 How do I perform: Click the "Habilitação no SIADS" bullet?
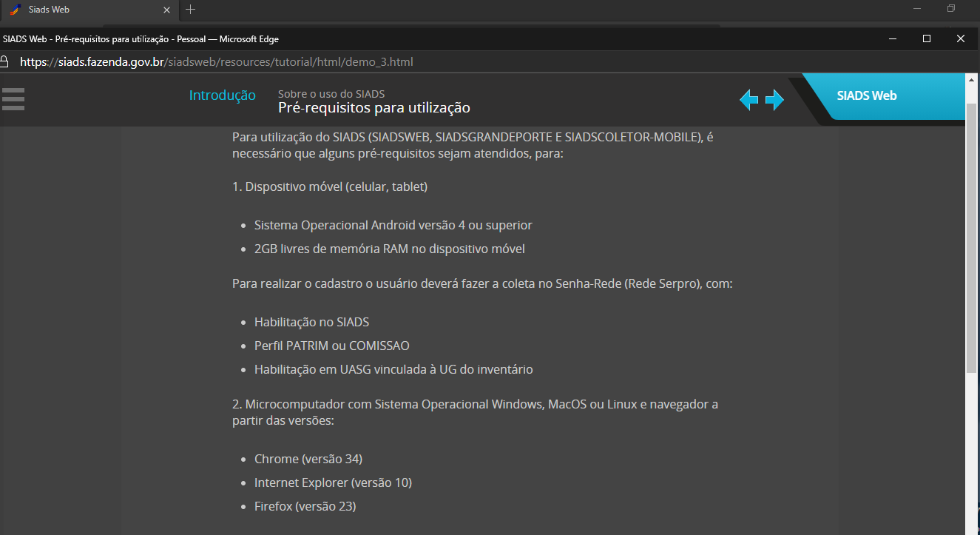311,322
